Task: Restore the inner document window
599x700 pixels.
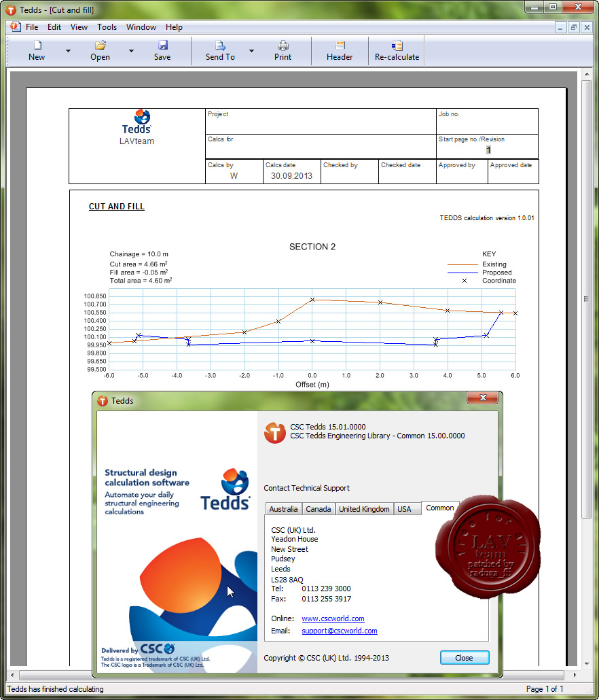Action: coord(574,27)
